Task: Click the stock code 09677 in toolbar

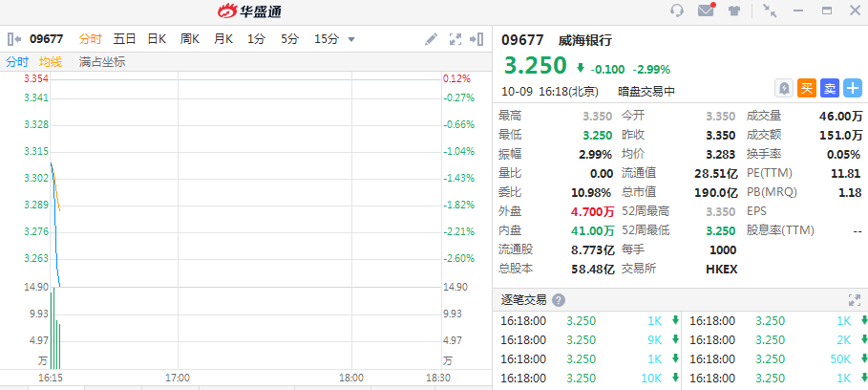Action: (47, 39)
